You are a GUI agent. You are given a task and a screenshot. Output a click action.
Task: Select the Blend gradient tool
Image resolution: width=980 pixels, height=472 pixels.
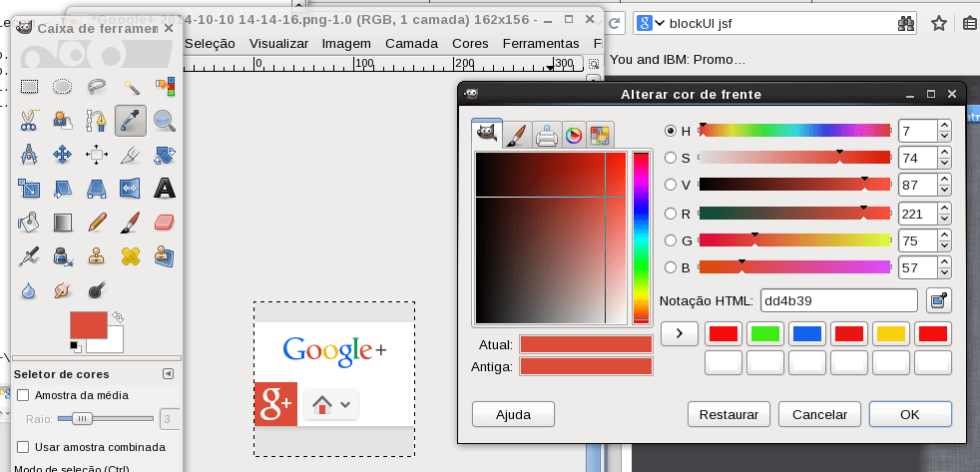62,222
